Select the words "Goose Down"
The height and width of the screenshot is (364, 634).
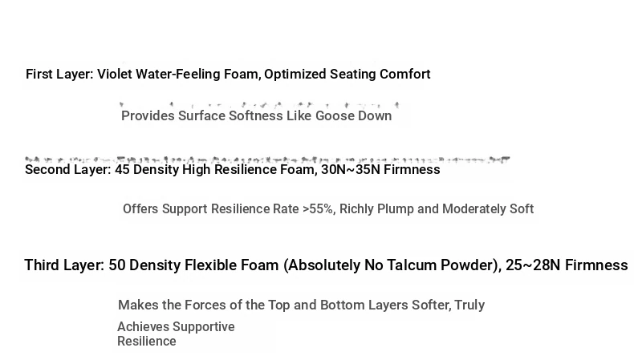point(353,116)
